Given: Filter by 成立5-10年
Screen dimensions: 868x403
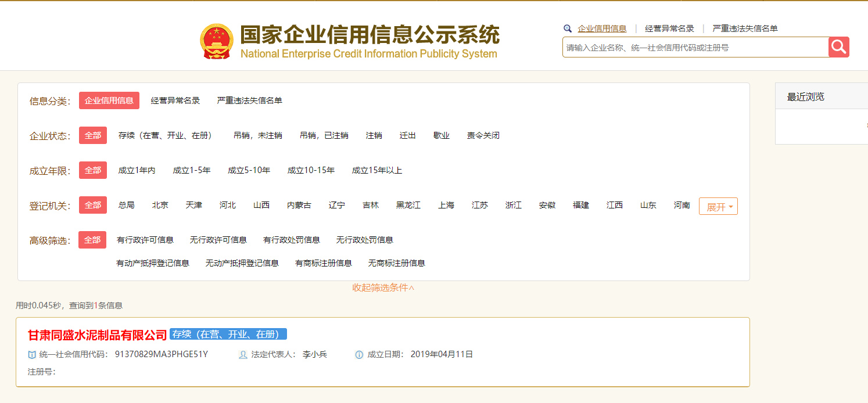Looking at the screenshot, I should 249,170.
